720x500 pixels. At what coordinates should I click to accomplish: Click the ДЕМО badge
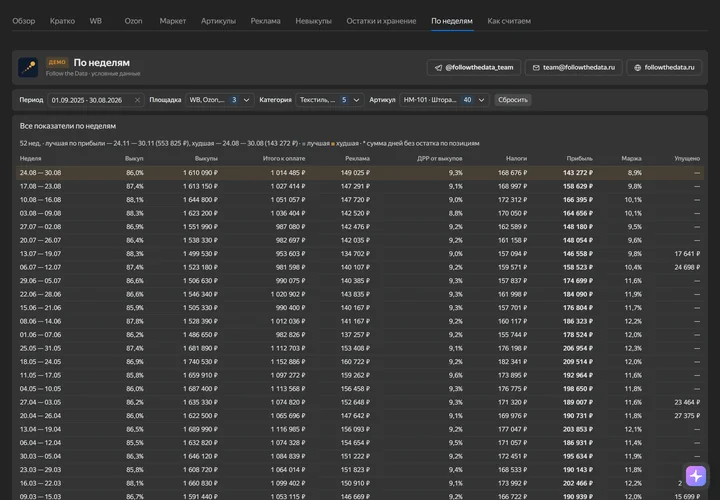pos(57,62)
